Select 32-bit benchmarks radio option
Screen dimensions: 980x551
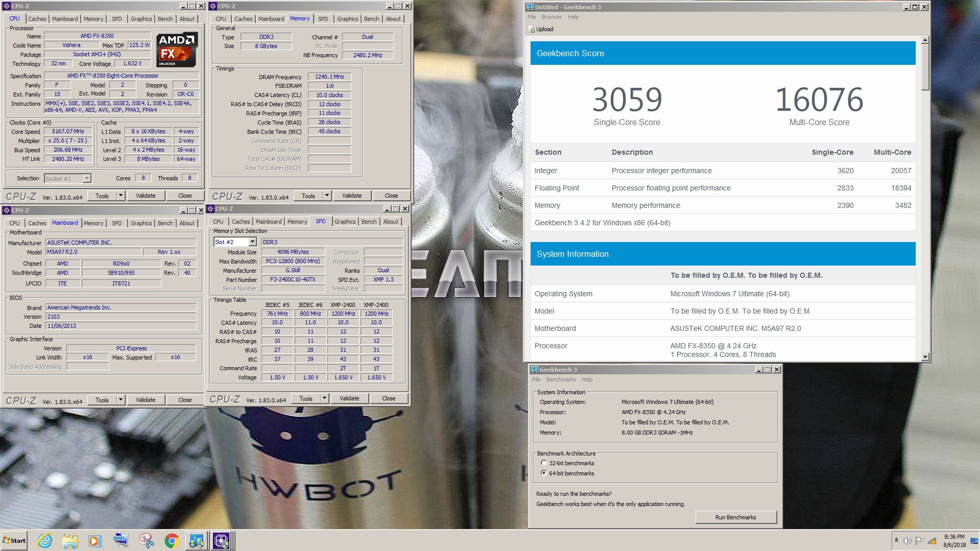pyautogui.click(x=544, y=463)
